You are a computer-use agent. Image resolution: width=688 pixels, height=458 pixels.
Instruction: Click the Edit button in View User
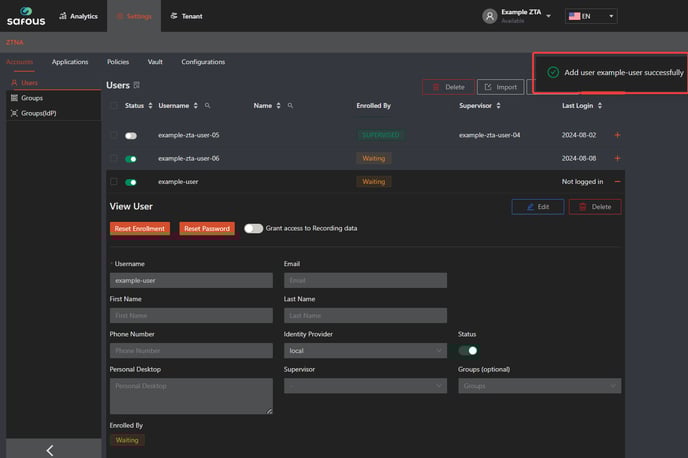(537, 207)
